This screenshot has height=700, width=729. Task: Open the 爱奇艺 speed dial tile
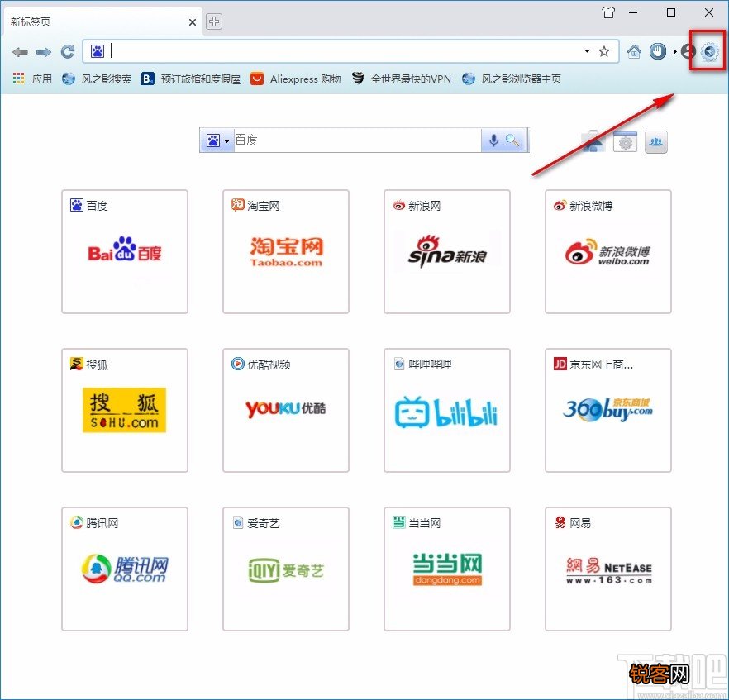point(286,569)
